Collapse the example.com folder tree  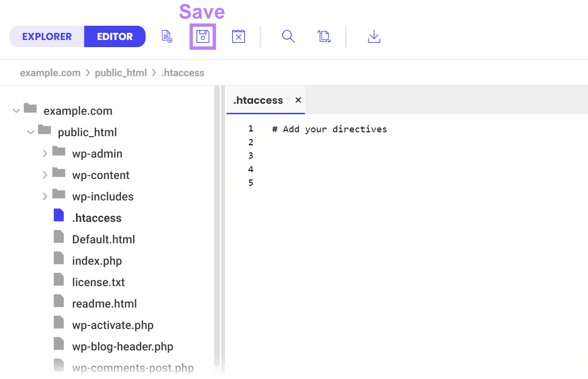point(16,110)
